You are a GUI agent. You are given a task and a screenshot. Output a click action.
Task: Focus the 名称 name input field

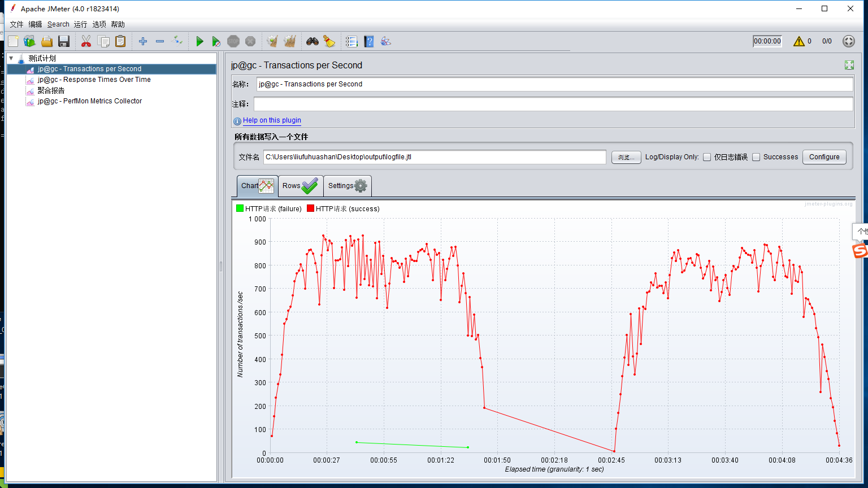point(554,84)
